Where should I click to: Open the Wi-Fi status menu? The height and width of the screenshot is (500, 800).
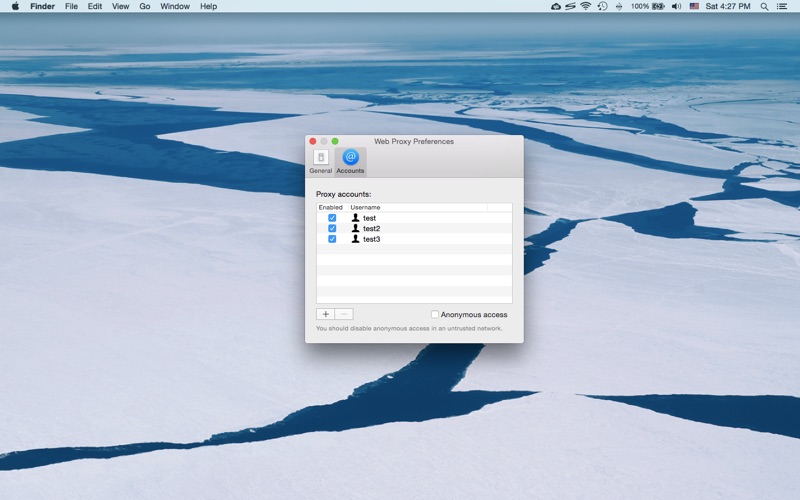pyautogui.click(x=585, y=6)
